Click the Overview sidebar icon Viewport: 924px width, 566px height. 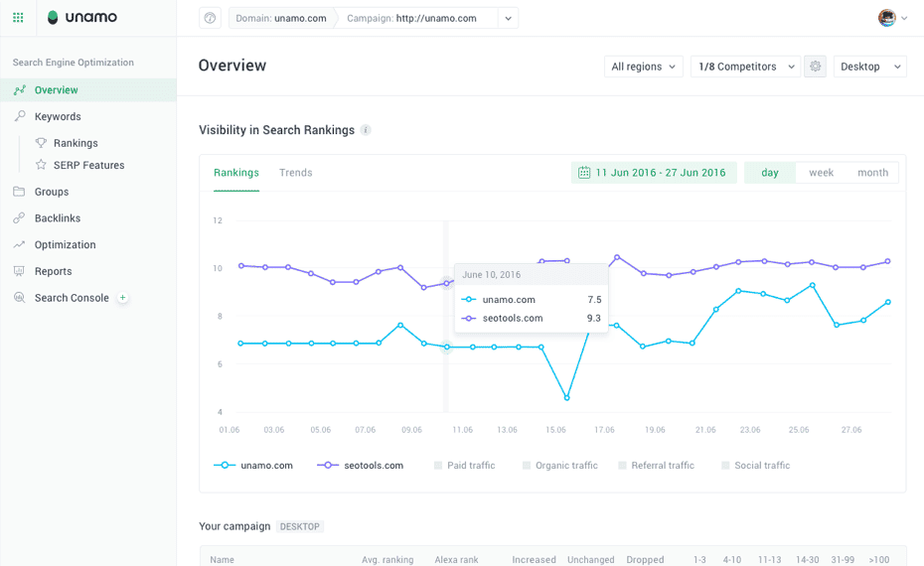tap(20, 90)
